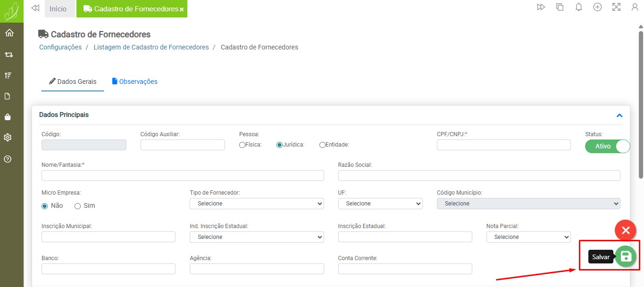This screenshot has width=644, height=287.
Task: Open Listagem de Cadastro de Fornecedores link
Action: point(151,47)
